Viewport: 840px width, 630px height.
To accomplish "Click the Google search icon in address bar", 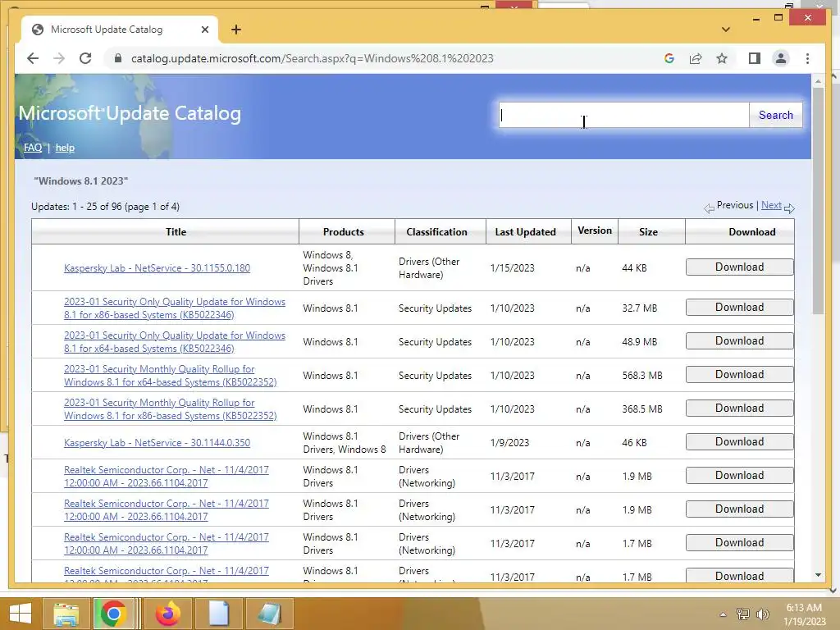I will (669, 58).
